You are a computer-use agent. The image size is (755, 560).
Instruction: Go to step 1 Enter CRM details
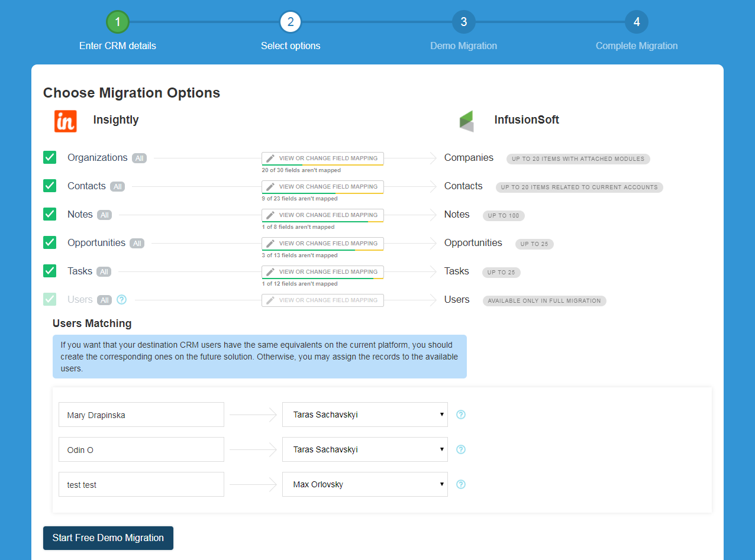coord(118,22)
